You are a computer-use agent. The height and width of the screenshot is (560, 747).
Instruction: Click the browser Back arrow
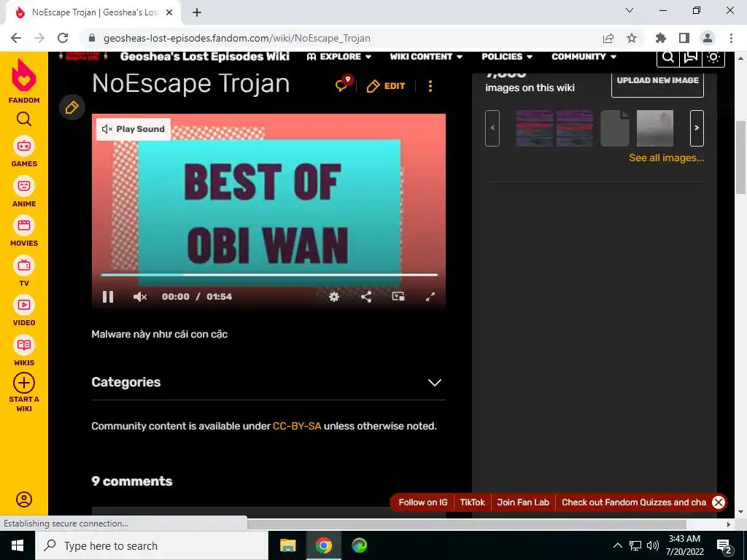(16, 38)
